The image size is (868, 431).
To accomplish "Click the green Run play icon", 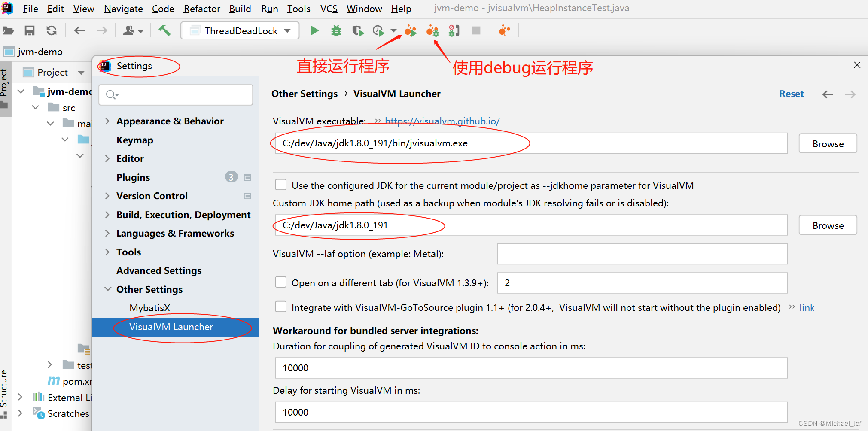I will point(314,30).
